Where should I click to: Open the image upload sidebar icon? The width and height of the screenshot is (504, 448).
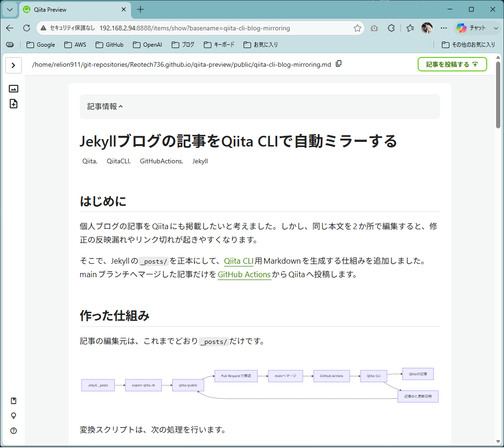click(x=13, y=89)
